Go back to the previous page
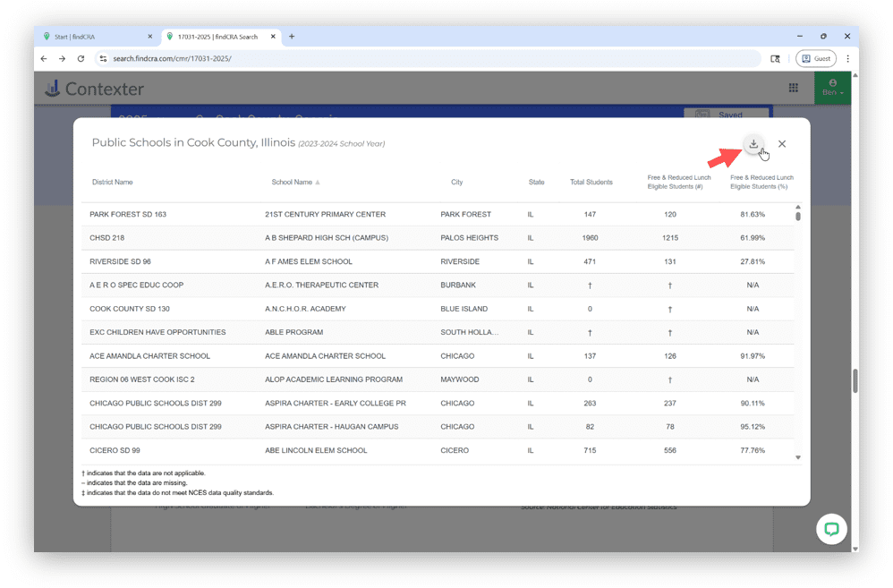The height and width of the screenshot is (588, 893). point(44,59)
